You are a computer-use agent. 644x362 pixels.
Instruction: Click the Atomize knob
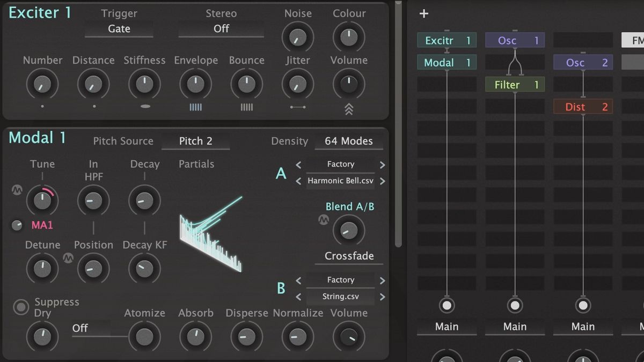coord(144,337)
